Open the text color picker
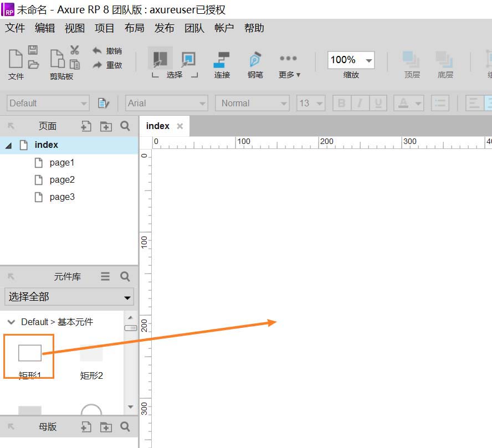Image resolution: width=492 pixels, height=448 pixels. pos(409,103)
